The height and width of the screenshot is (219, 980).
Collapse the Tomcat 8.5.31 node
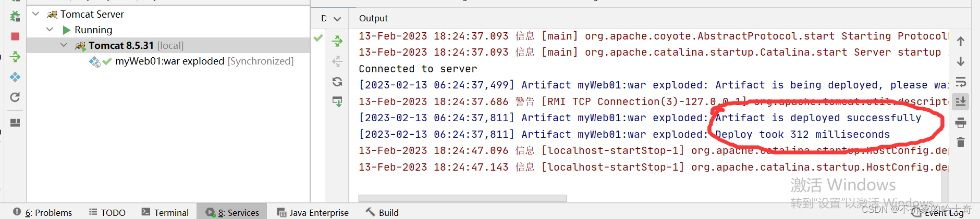coord(64,45)
